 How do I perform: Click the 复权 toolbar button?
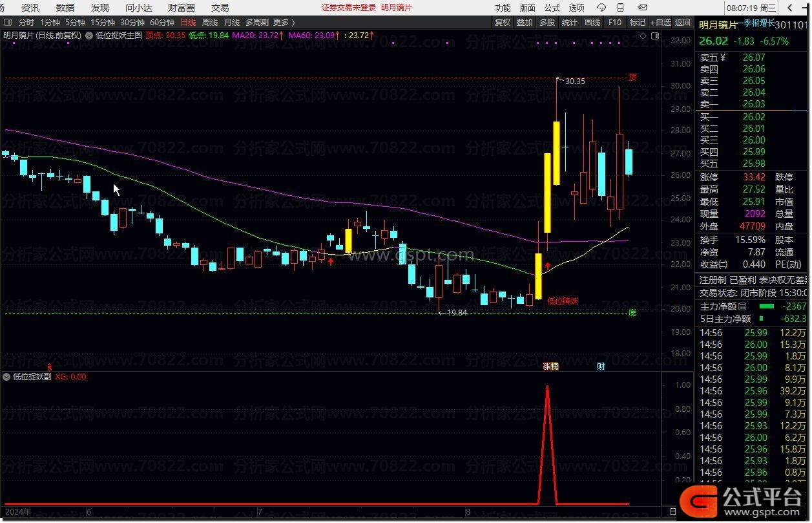(503, 22)
